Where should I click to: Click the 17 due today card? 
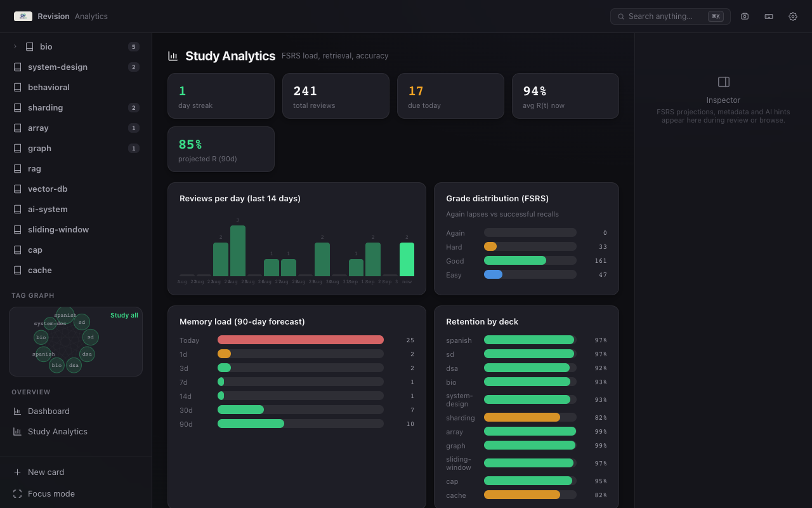450,96
